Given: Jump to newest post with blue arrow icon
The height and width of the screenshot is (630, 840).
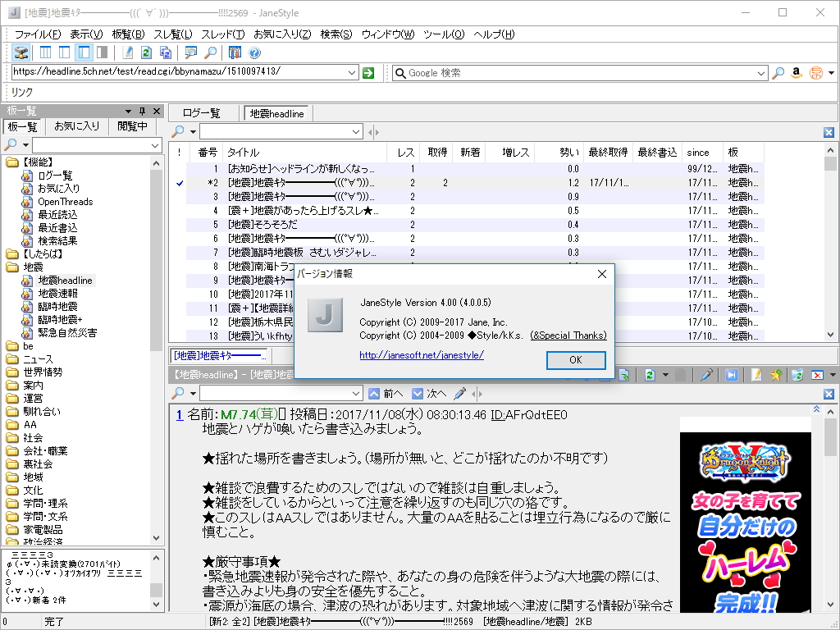Looking at the screenshot, I should [x=732, y=375].
